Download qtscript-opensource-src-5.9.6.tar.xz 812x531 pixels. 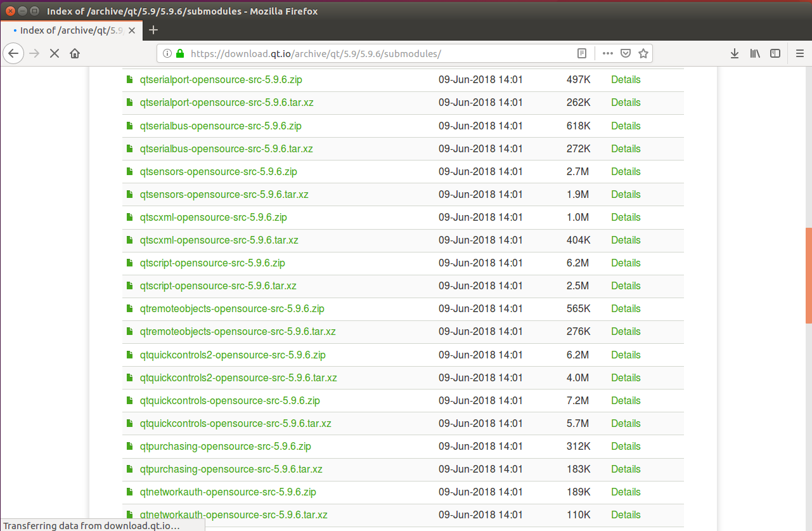218,285
